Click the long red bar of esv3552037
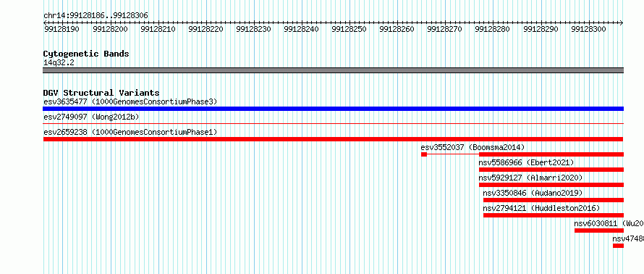The height and width of the screenshot is (274, 644). click(x=551, y=154)
